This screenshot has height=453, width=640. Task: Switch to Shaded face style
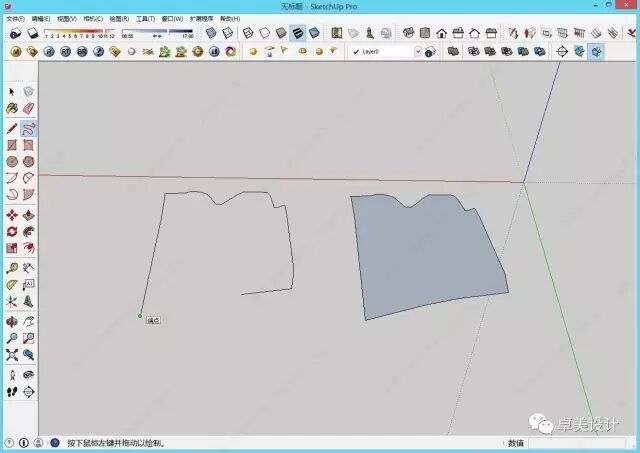click(281, 33)
